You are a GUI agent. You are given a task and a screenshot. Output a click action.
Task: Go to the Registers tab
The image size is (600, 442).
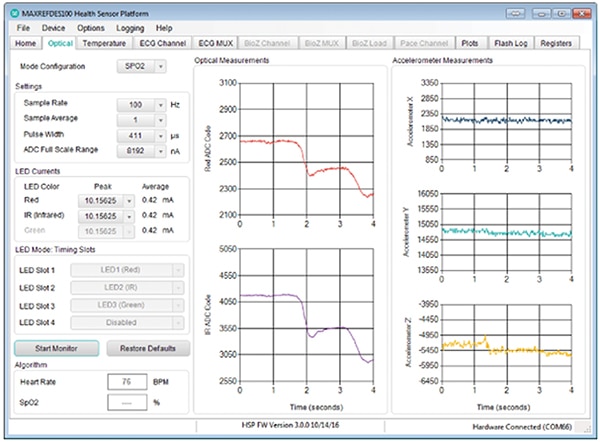(556, 44)
